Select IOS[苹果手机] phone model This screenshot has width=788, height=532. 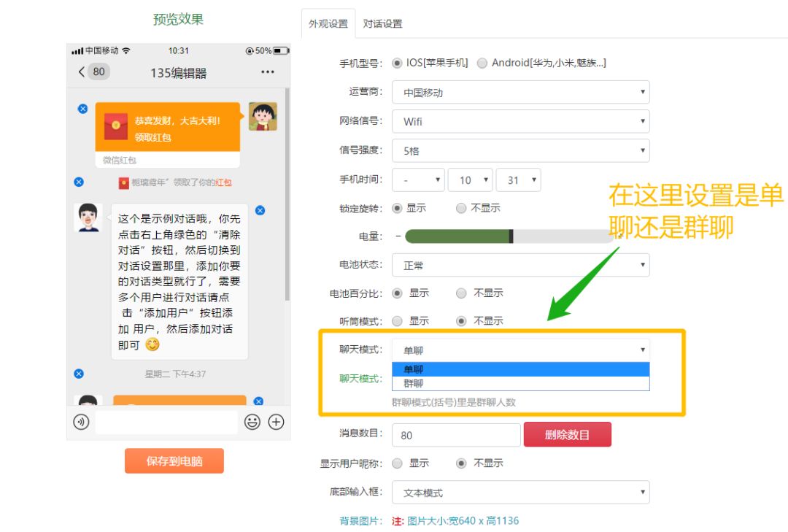[397, 63]
